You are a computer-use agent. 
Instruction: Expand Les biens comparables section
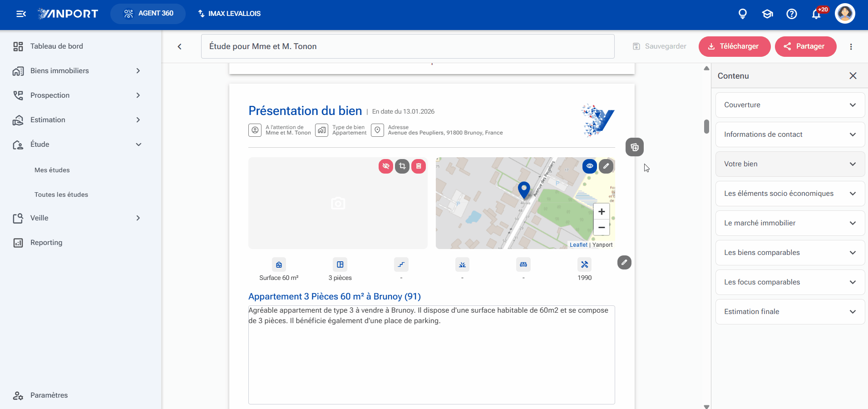pos(790,253)
